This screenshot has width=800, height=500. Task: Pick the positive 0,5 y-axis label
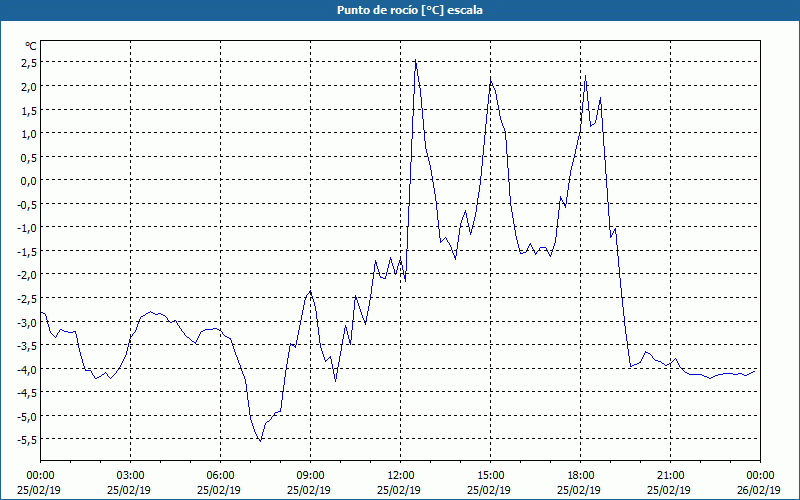(x=29, y=157)
